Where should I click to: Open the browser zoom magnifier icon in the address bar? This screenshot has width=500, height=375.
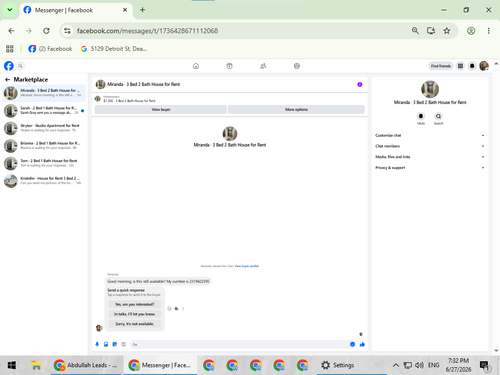(x=415, y=31)
